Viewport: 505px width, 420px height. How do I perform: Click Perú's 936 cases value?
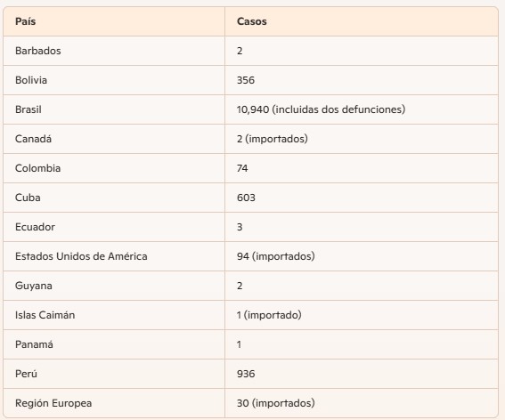point(246,374)
